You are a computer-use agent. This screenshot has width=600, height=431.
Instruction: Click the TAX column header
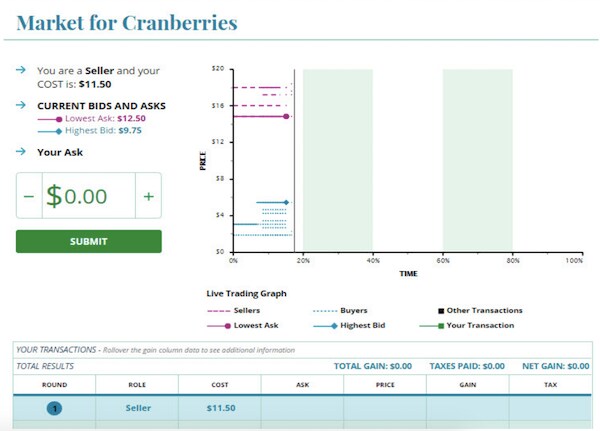pyautogui.click(x=550, y=384)
